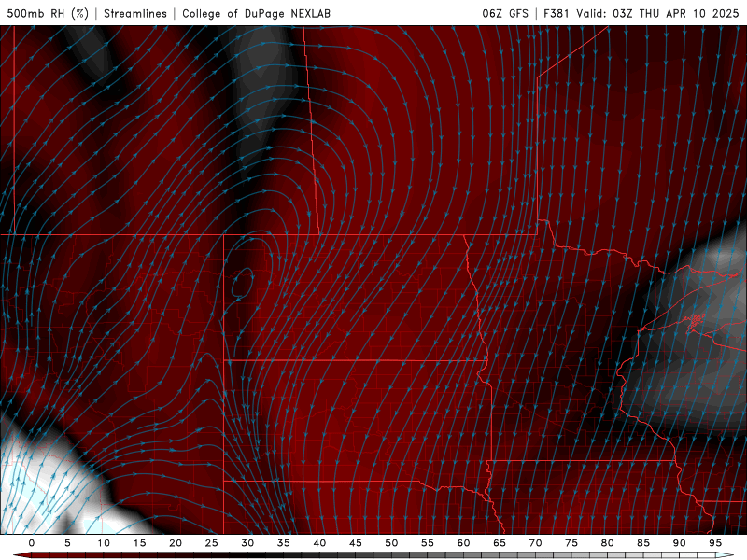The image size is (747, 560).
Task: Select the 'F381' forecast hour text
Action: [557, 13]
